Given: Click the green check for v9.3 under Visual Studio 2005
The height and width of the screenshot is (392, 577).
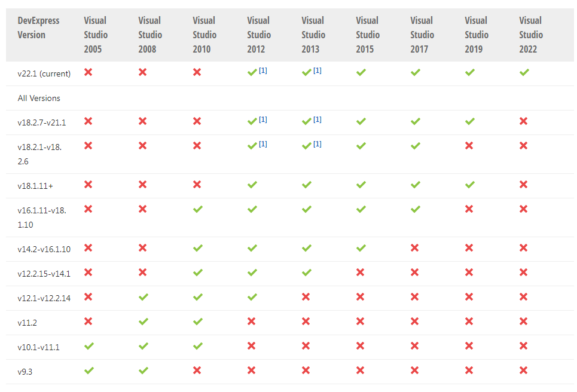Looking at the screenshot, I should (89, 370).
